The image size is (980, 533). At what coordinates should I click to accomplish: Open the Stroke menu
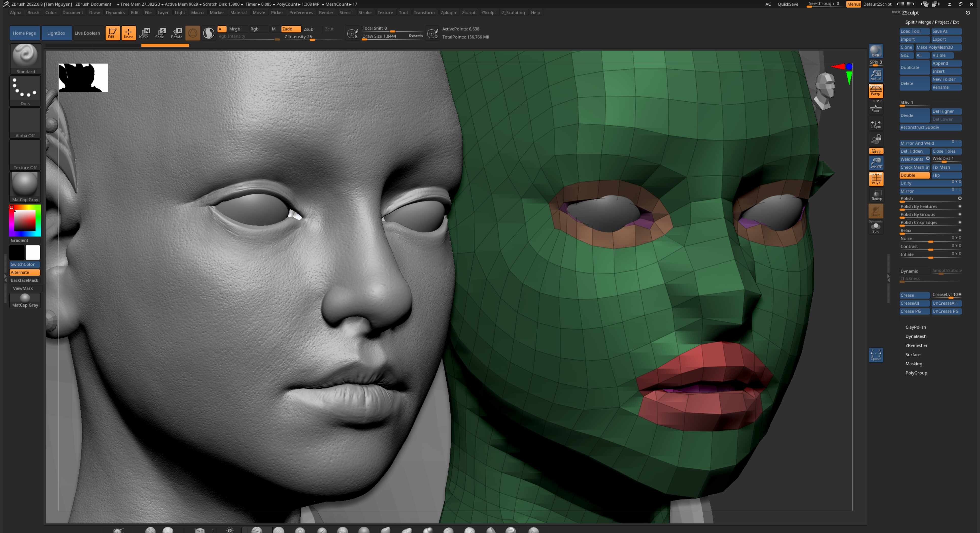tap(364, 12)
